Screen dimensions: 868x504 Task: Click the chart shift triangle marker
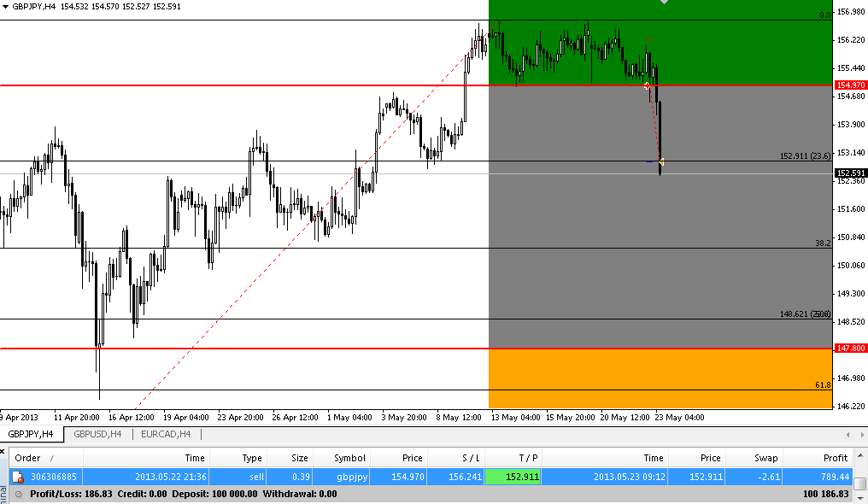pyautogui.click(x=665, y=3)
